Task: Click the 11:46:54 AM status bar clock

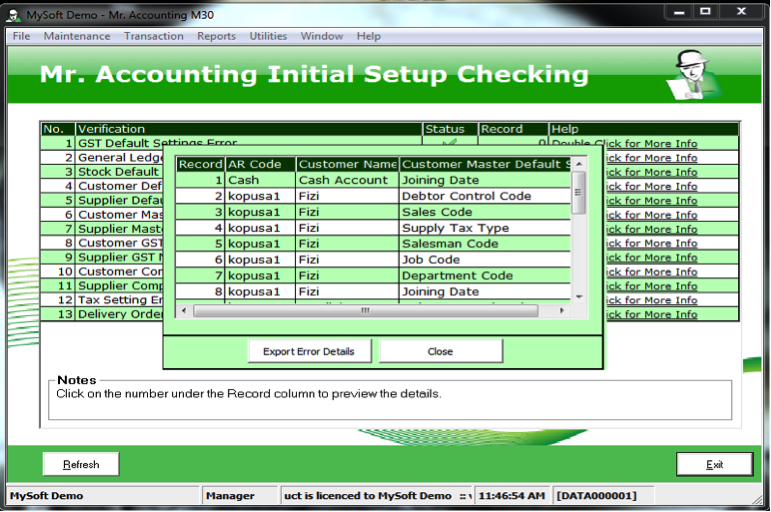Action: click(x=512, y=496)
